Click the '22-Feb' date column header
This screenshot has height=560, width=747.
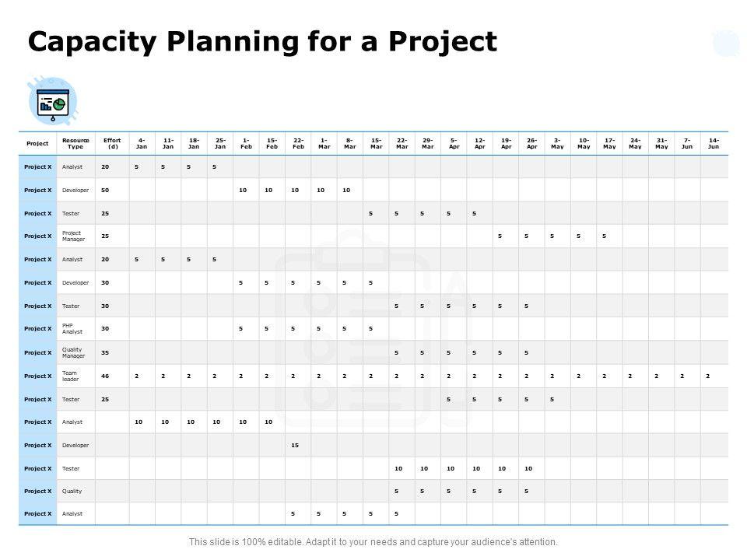tap(298, 143)
